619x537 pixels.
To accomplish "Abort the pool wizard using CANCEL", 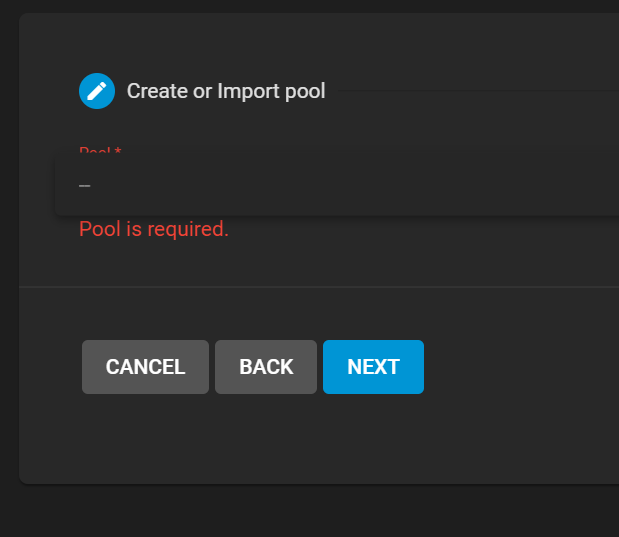I will [x=145, y=367].
